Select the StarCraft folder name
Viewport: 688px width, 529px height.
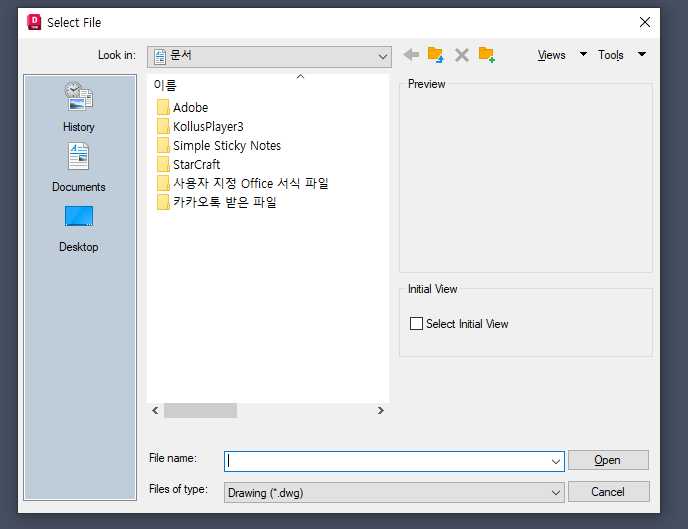pos(197,164)
